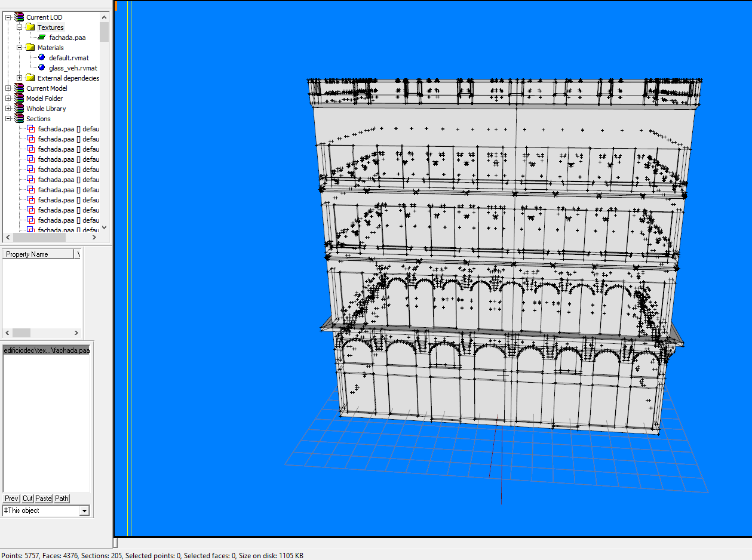Click the Model Folder library icon
Image resolution: width=752 pixels, height=560 pixels.
click(x=19, y=99)
